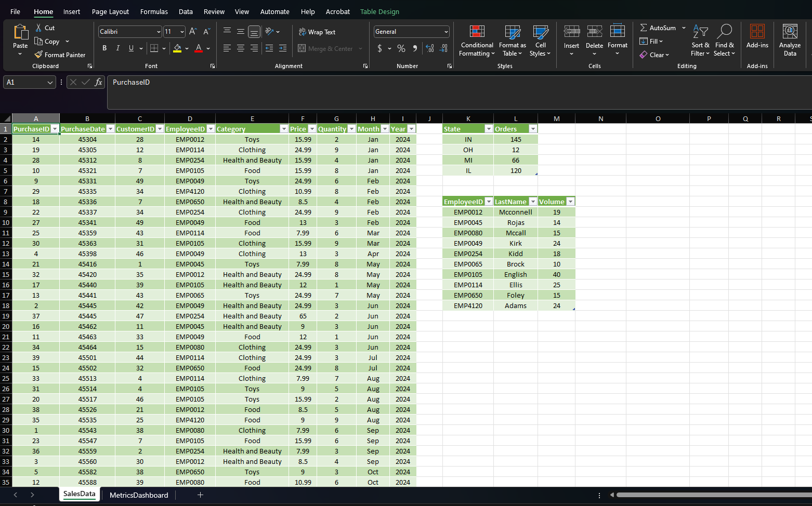Toggle italic formatting
This screenshot has width=812, height=506.
point(117,48)
